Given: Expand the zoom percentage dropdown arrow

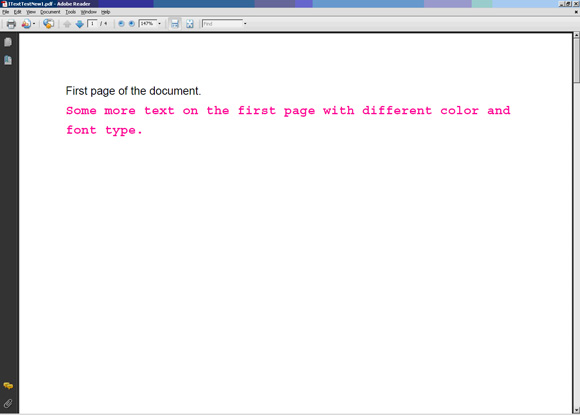Looking at the screenshot, I should point(159,24).
